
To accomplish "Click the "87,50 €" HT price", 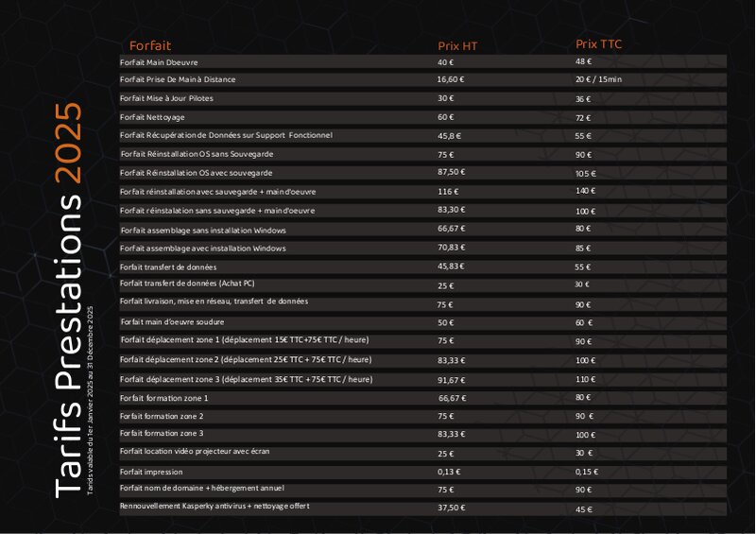I will [x=451, y=173].
